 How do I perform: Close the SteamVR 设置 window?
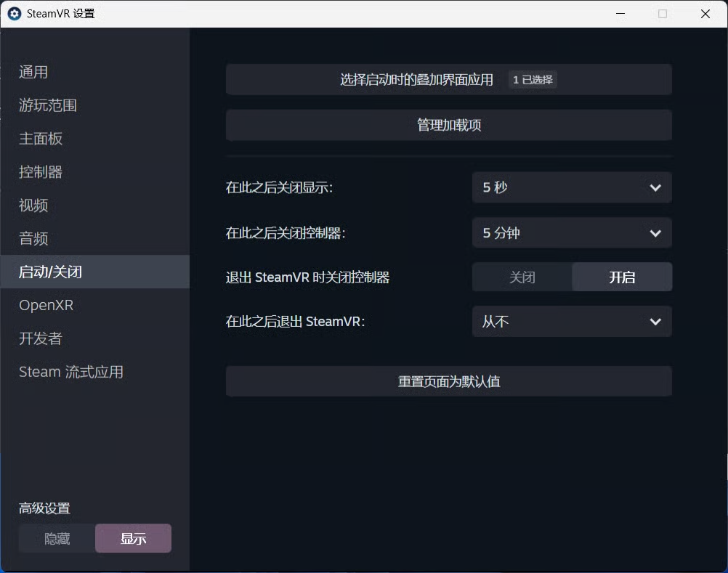705,14
